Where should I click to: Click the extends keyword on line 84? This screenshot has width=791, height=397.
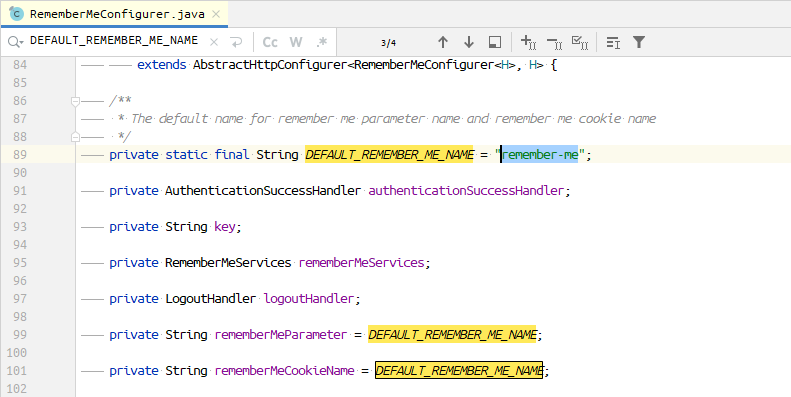[161, 65]
